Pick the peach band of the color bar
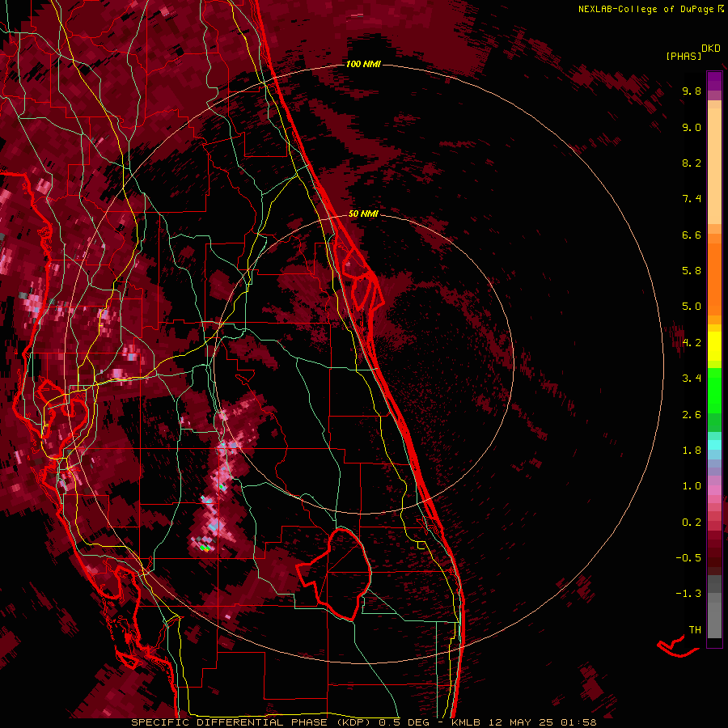This screenshot has width=728, height=728. point(714,166)
